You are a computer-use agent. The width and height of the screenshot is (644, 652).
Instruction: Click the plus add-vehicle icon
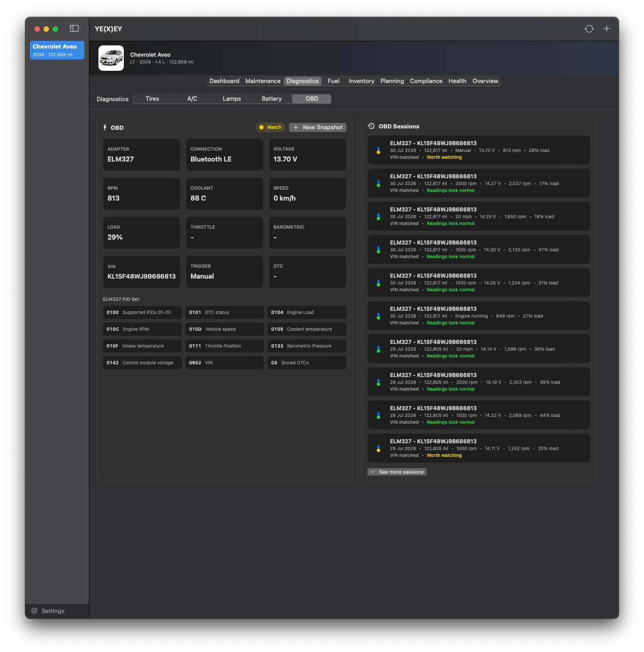(607, 29)
